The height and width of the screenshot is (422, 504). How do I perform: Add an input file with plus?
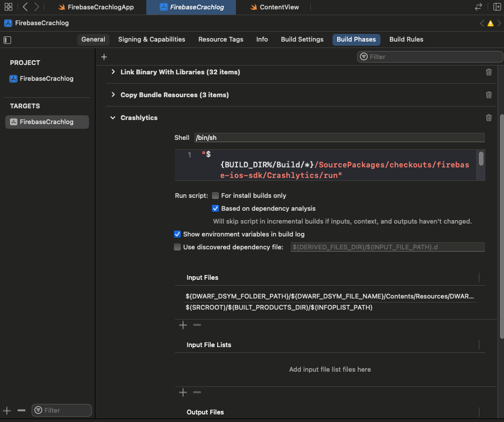(x=183, y=325)
